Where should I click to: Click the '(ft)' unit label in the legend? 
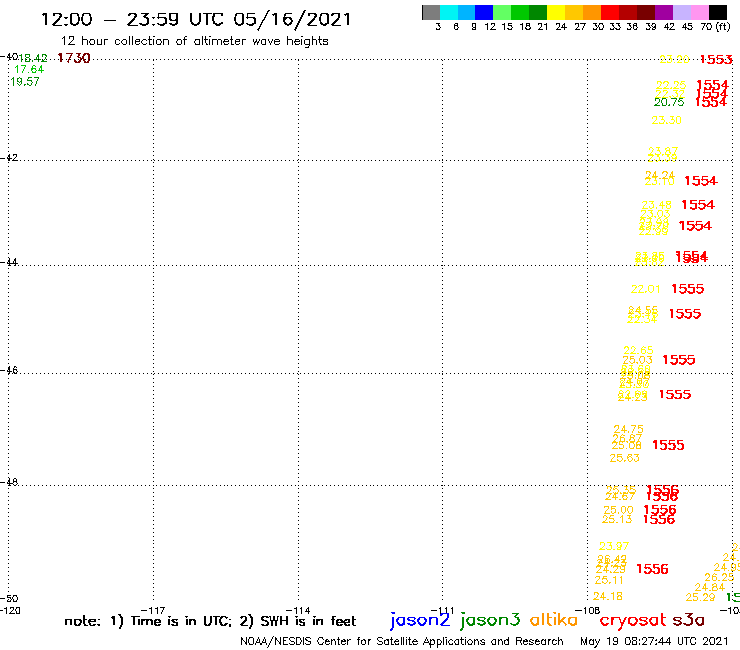point(723,26)
